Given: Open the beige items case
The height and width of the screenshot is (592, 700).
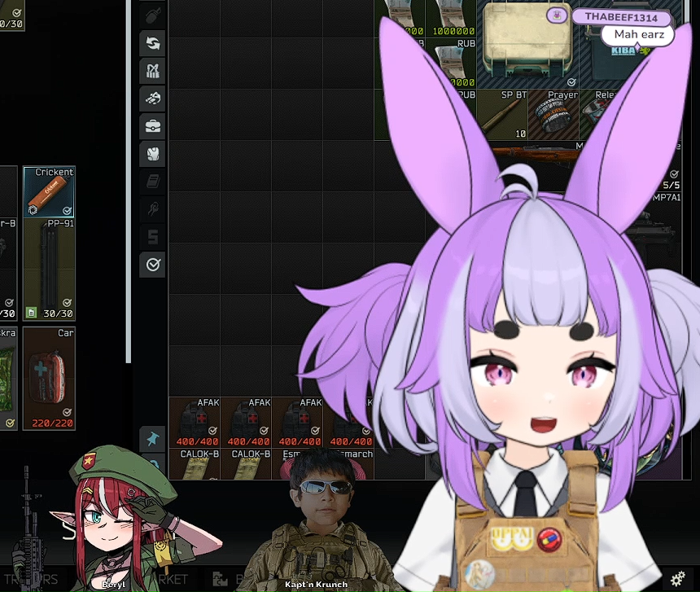Looking at the screenshot, I should point(527,44).
